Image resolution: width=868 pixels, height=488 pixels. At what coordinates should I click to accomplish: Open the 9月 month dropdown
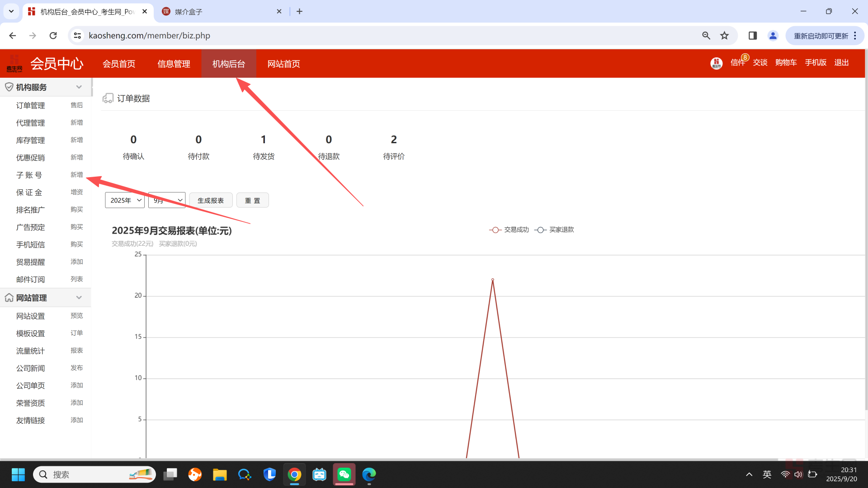(167, 200)
